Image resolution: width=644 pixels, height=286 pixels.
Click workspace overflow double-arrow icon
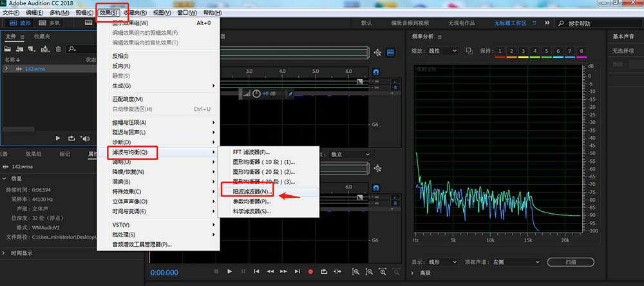pyautogui.click(x=547, y=23)
